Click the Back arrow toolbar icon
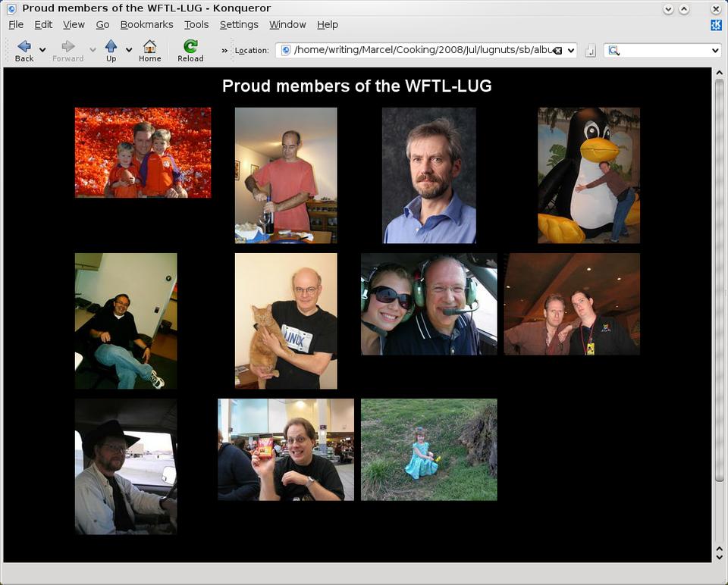 (24, 47)
